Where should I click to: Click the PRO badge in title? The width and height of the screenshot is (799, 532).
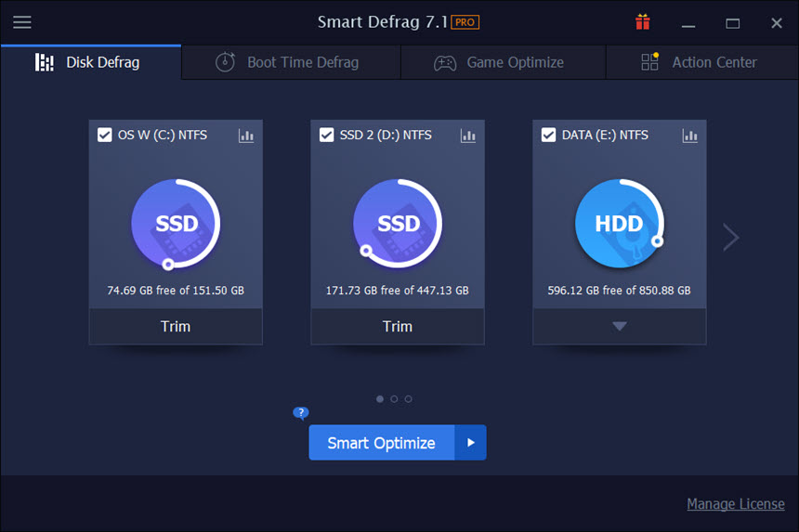(465, 22)
